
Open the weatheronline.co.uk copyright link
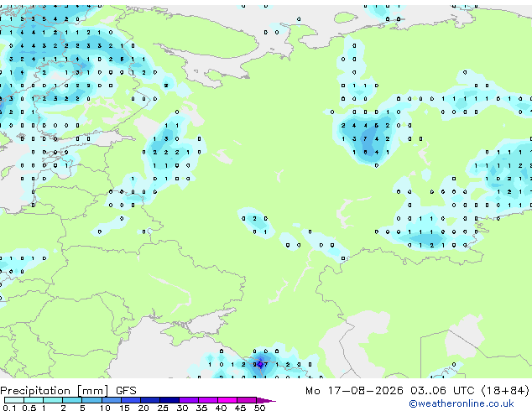coord(462,403)
